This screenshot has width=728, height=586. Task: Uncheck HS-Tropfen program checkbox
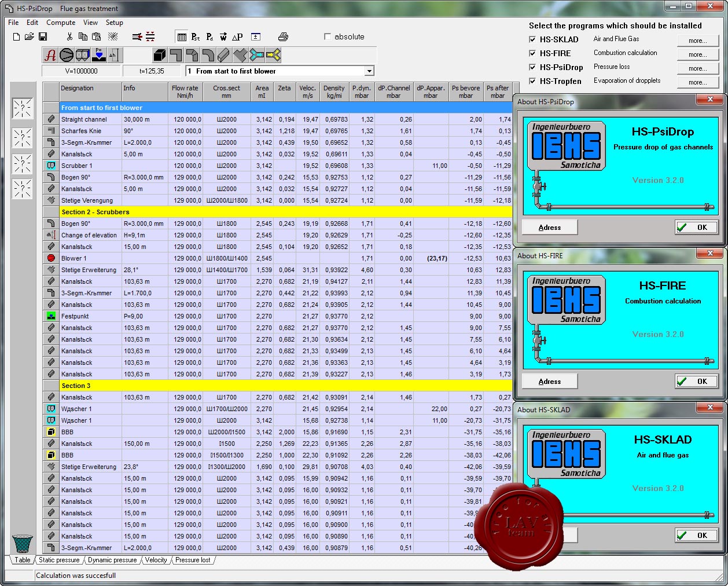(x=532, y=81)
